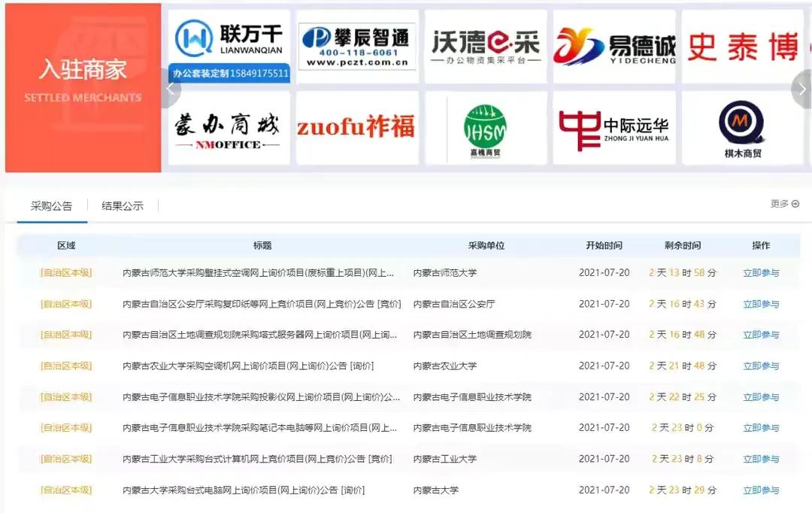Viewport: 812px width, 513px height.
Task: Click the 采购单位 column header
Action: 486,246
